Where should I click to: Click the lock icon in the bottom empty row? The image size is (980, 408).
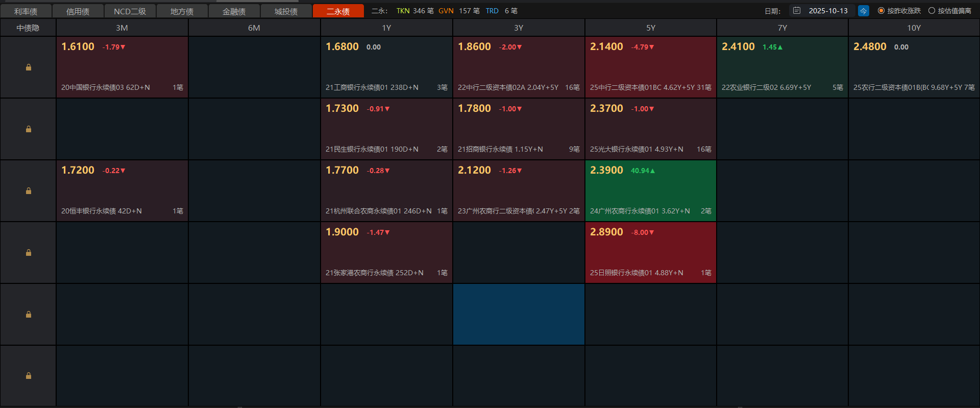pyautogui.click(x=29, y=376)
